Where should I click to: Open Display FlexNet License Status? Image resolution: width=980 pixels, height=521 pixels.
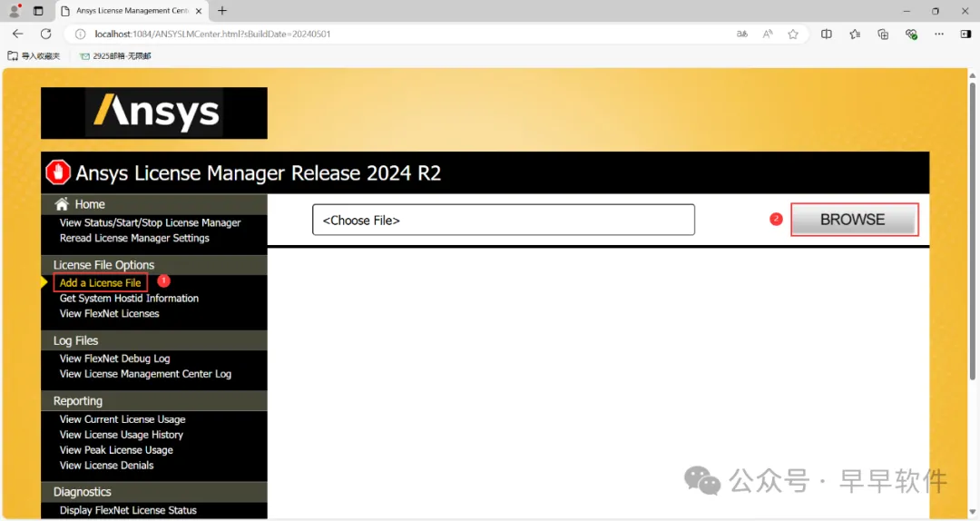click(128, 510)
